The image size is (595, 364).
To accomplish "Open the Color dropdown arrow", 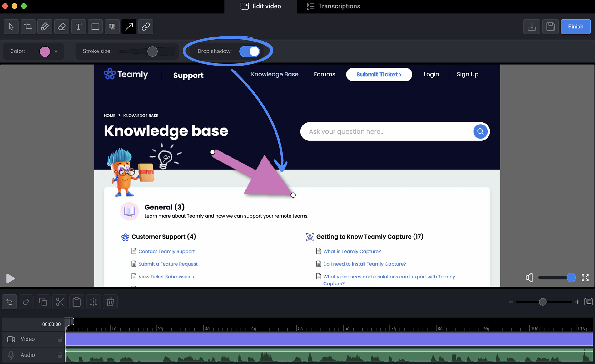I will point(56,51).
